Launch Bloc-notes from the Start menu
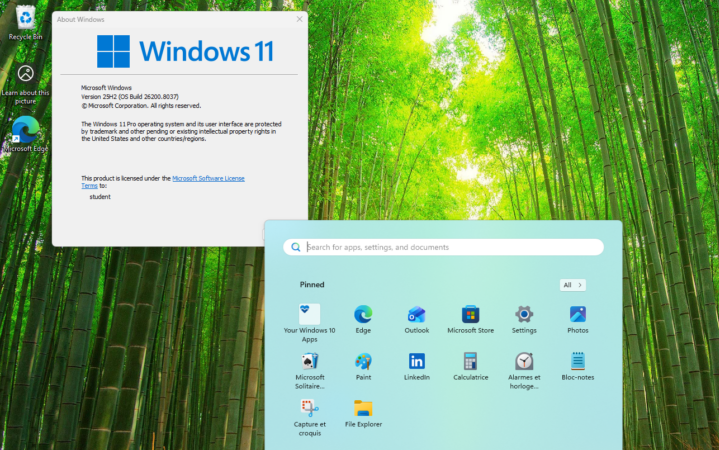The height and width of the screenshot is (450, 719). (578, 366)
